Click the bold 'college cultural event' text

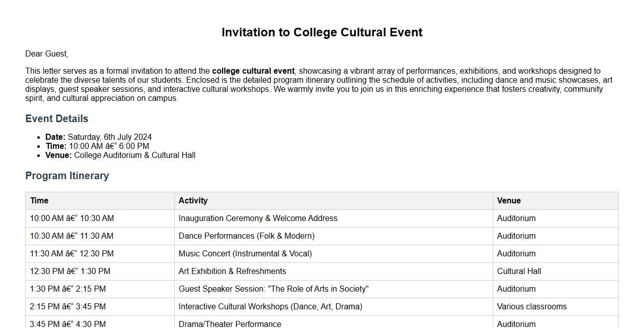(253, 71)
